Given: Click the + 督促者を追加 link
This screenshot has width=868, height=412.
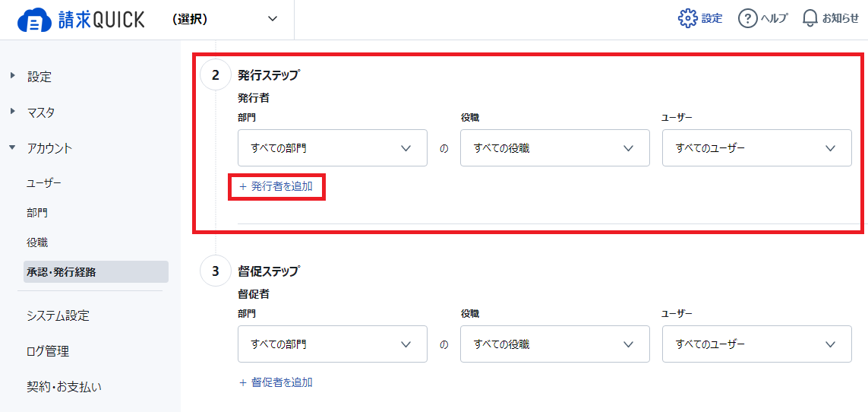Looking at the screenshot, I should pos(276,382).
